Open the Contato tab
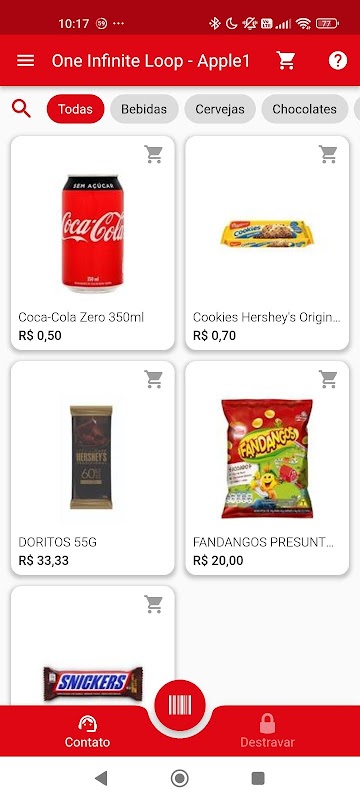This screenshot has width=360, height=800. point(87,732)
